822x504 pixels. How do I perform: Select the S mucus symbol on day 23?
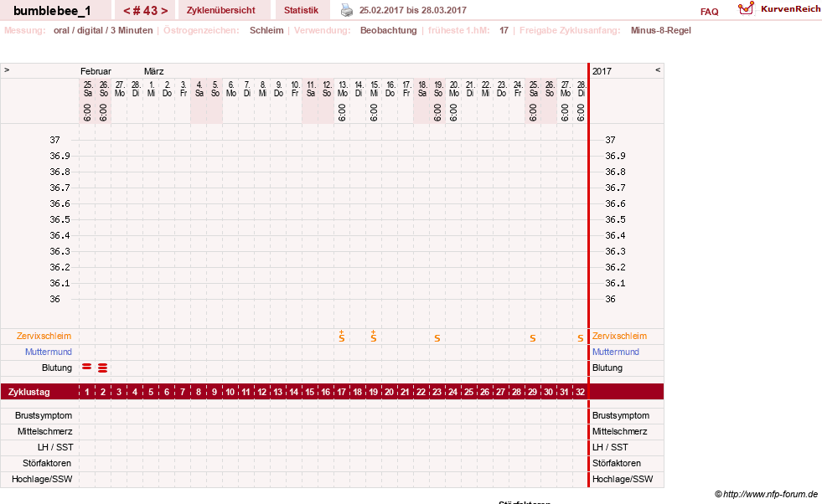(437, 338)
